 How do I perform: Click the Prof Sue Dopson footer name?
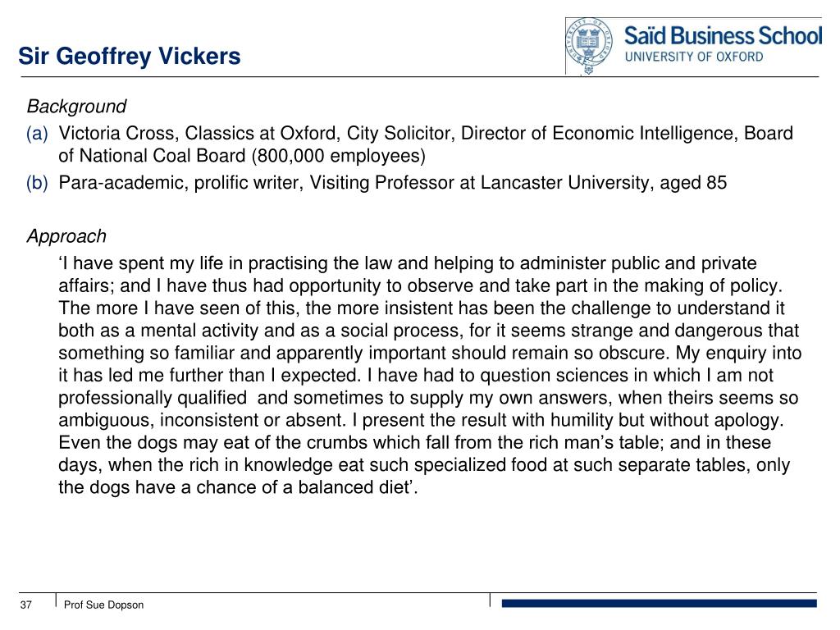tap(103, 605)
